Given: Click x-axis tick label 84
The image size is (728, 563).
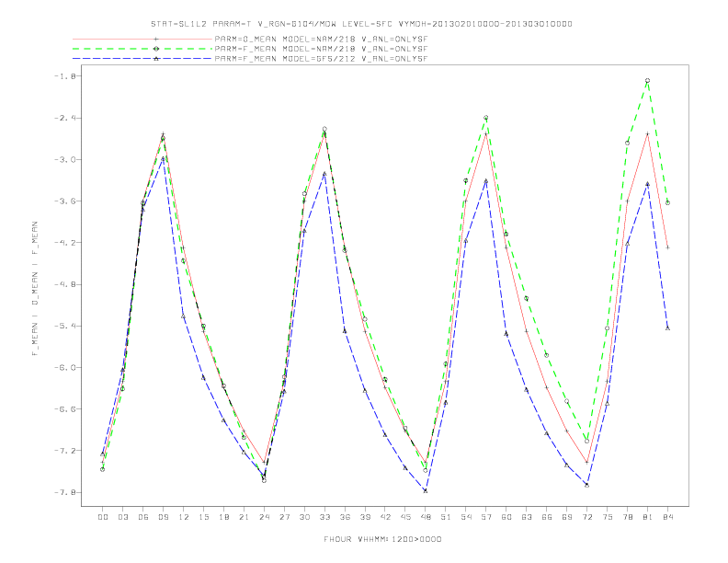Looking at the screenshot, I should point(667,517).
